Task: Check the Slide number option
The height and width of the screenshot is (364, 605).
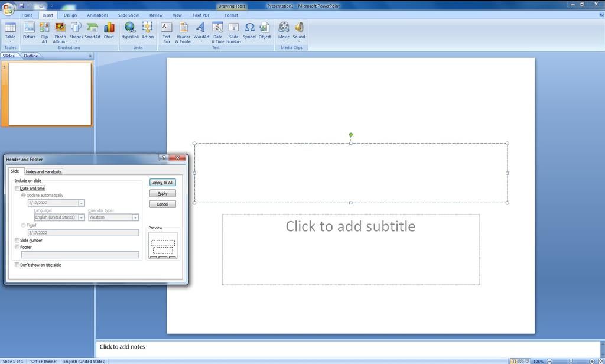Action: pos(17,240)
